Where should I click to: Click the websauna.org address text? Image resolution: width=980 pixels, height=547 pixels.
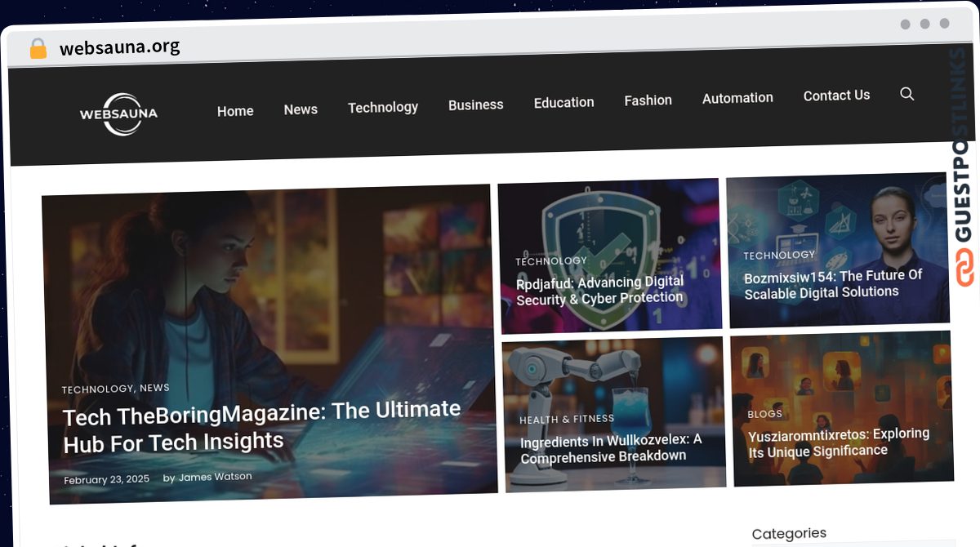tap(119, 47)
